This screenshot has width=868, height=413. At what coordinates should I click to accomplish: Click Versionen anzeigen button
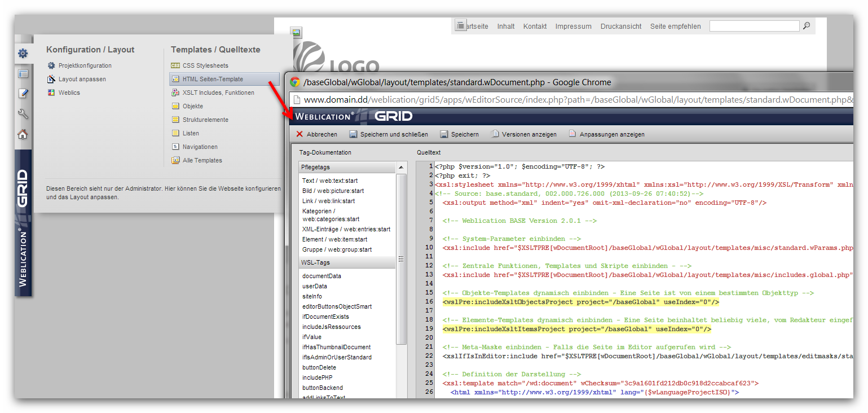(523, 134)
